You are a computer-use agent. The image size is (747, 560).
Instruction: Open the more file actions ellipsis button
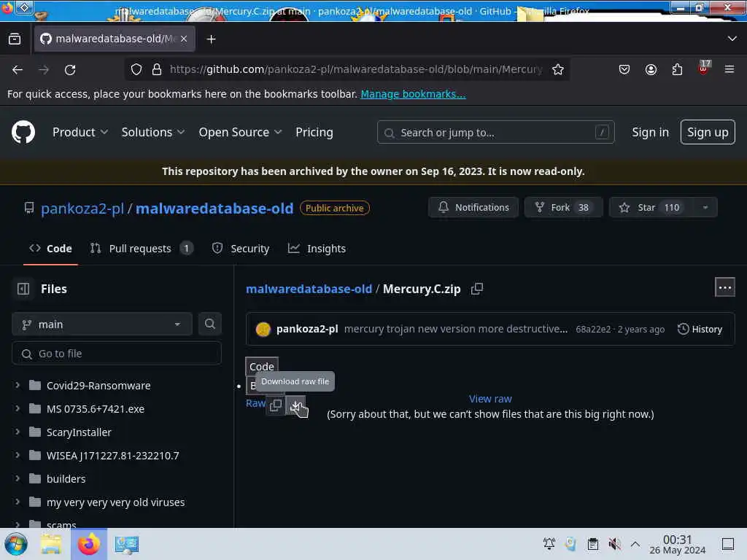(x=724, y=287)
